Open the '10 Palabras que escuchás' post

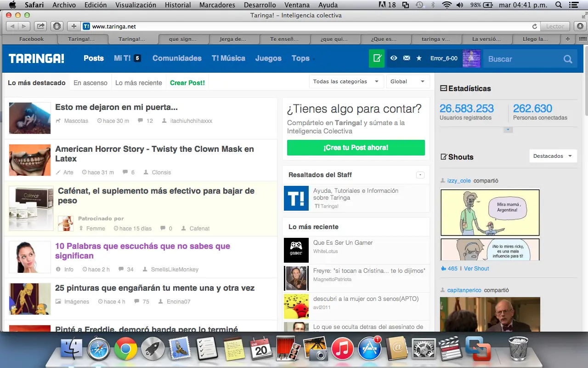tap(142, 251)
